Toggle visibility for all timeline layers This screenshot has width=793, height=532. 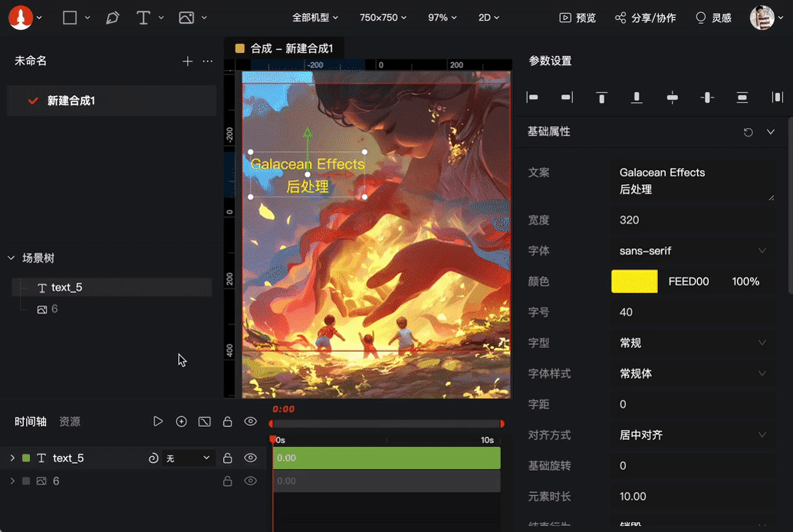(250, 422)
